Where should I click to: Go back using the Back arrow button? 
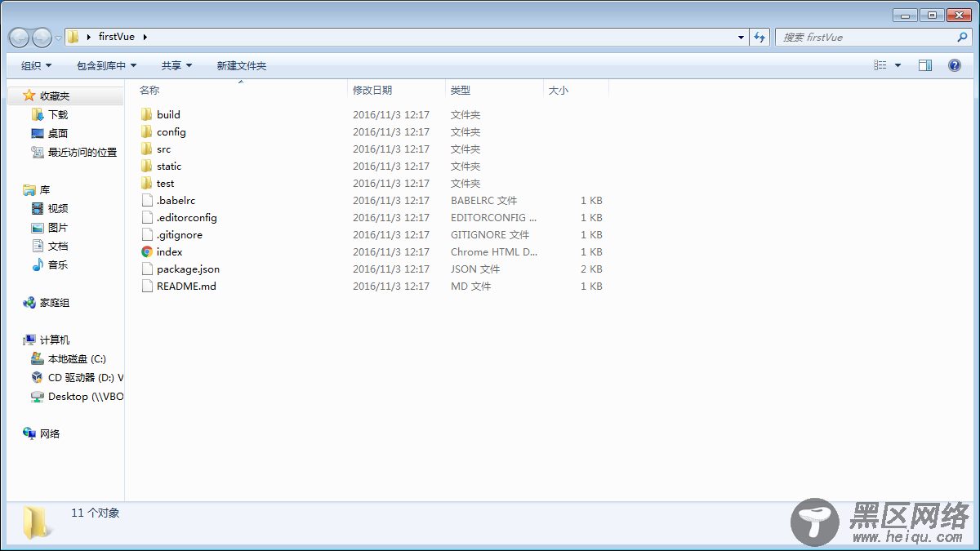click(x=20, y=38)
